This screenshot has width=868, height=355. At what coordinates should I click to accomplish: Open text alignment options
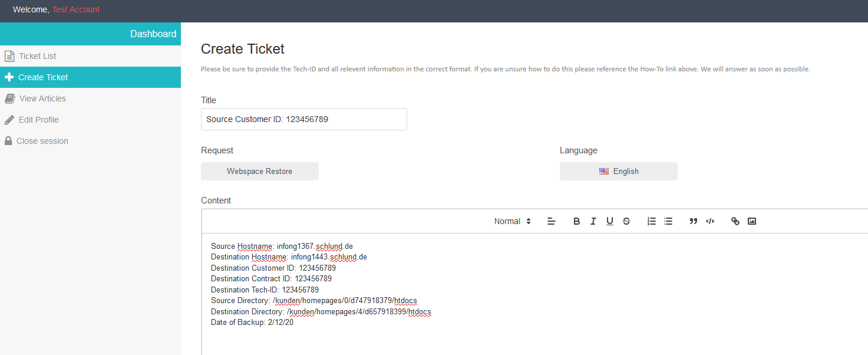click(552, 221)
